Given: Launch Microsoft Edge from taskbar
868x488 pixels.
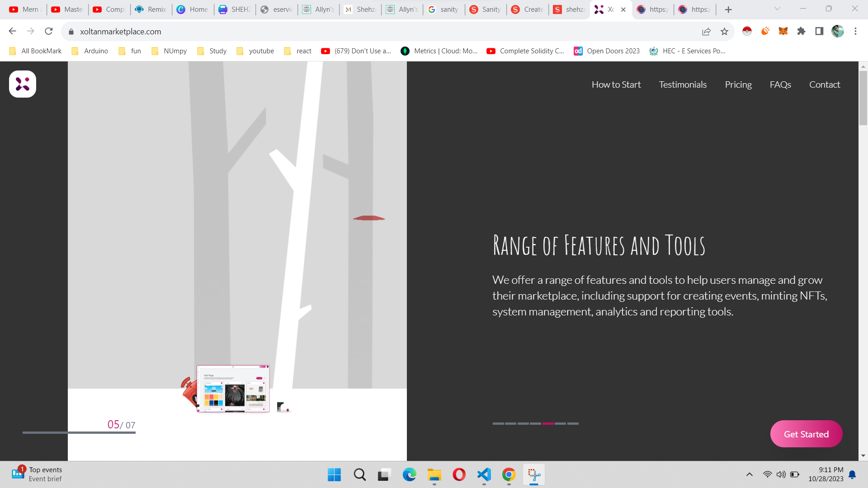Looking at the screenshot, I should pos(409,475).
